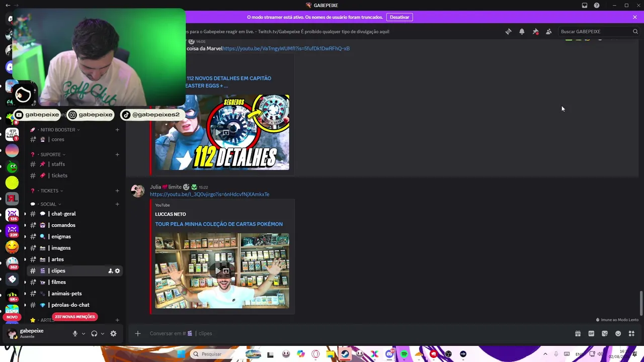Open the apps launcher in message bar
This screenshot has height=362, width=644.
pos(631,333)
